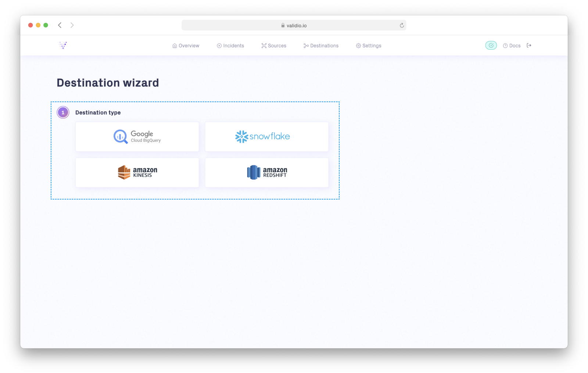Click the green fullscreen window button
This screenshot has height=373, width=588.
pyautogui.click(x=46, y=25)
